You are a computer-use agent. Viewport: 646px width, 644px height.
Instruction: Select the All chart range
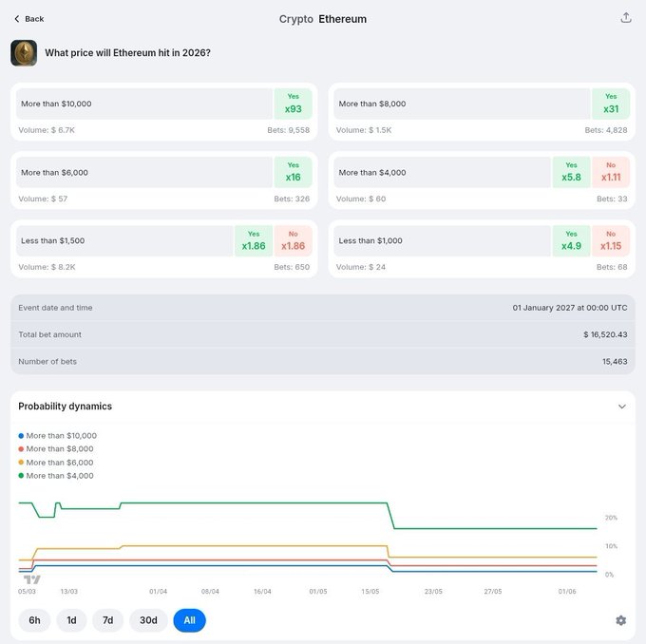(x=189, y=620)
